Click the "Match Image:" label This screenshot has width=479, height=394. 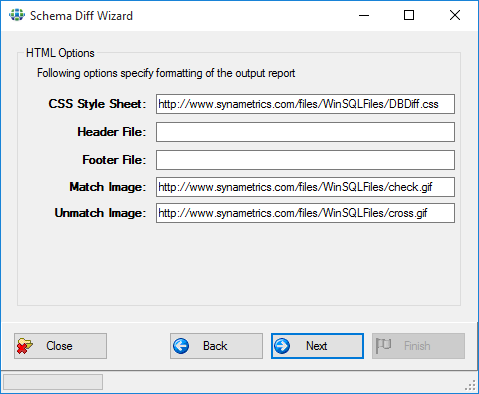coord(108,187)
